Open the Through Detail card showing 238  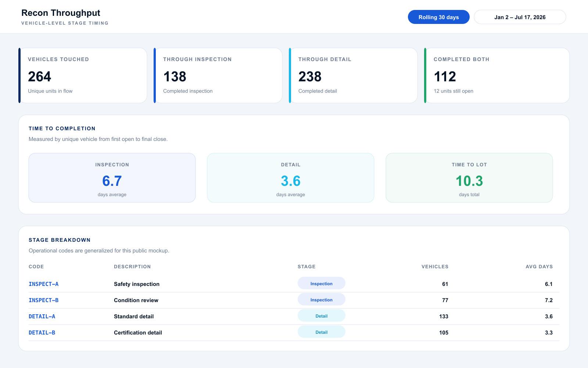pos(353,75)
